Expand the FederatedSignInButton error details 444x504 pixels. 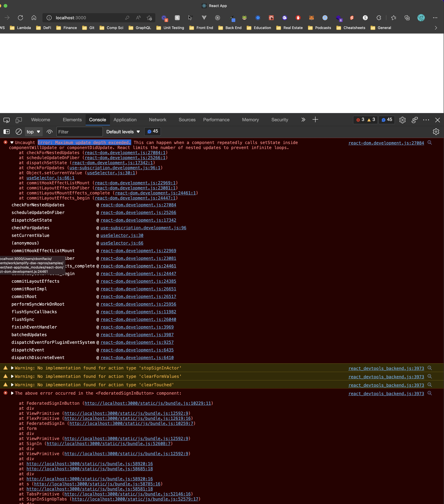[x=12, y=393]
